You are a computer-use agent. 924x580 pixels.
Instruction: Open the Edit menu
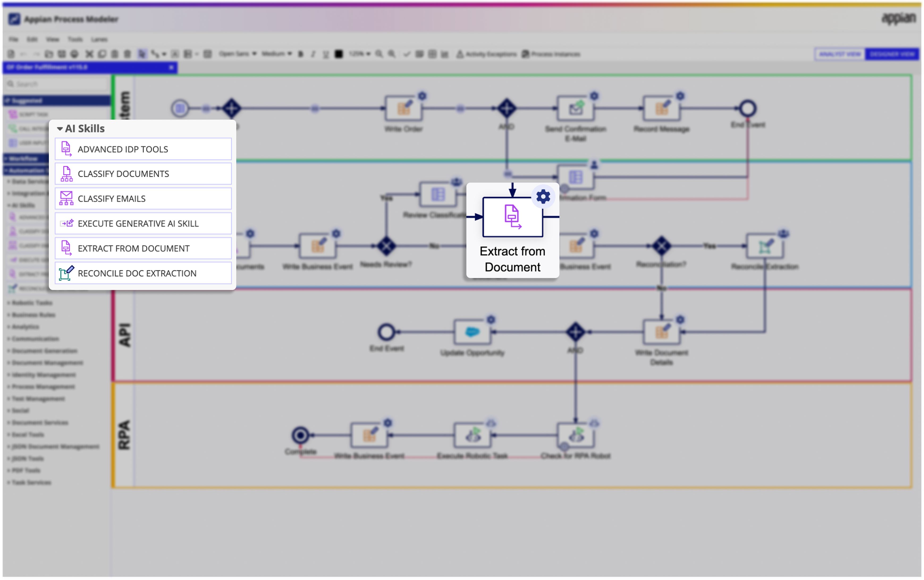click(x=32, y=39)
